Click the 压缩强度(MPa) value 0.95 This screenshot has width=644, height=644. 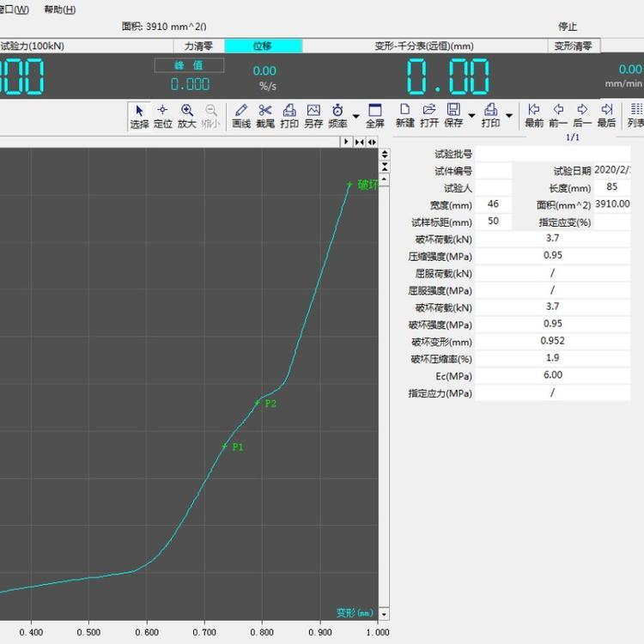point(553,256)
